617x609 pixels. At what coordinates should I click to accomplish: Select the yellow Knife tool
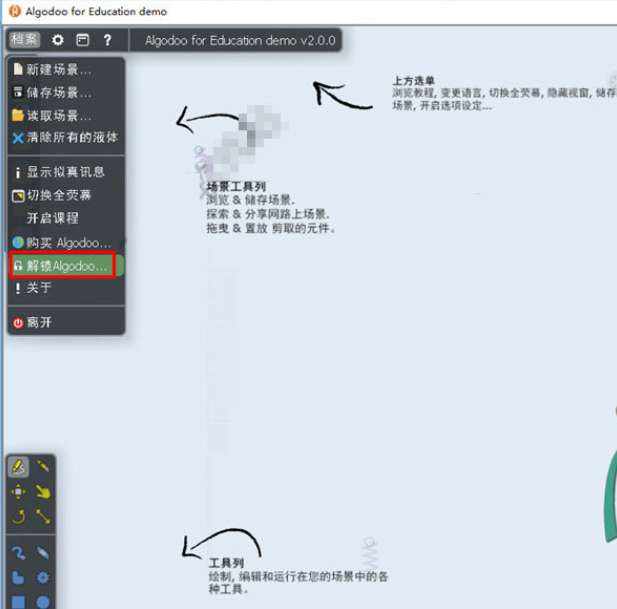click(x=43, y=467)
